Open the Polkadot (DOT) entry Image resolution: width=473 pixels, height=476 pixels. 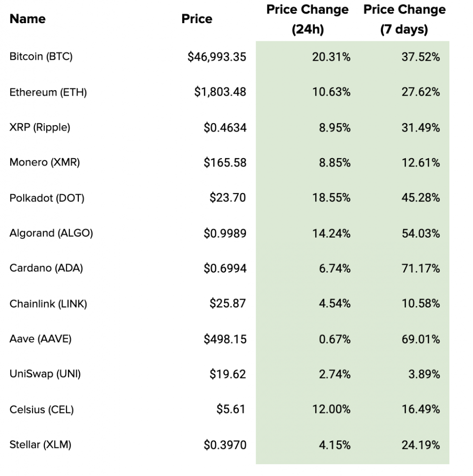click(x=47, y=198)
